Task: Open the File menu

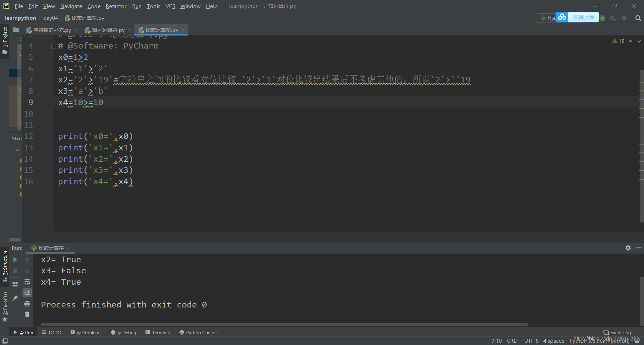Action: [19, 6]
